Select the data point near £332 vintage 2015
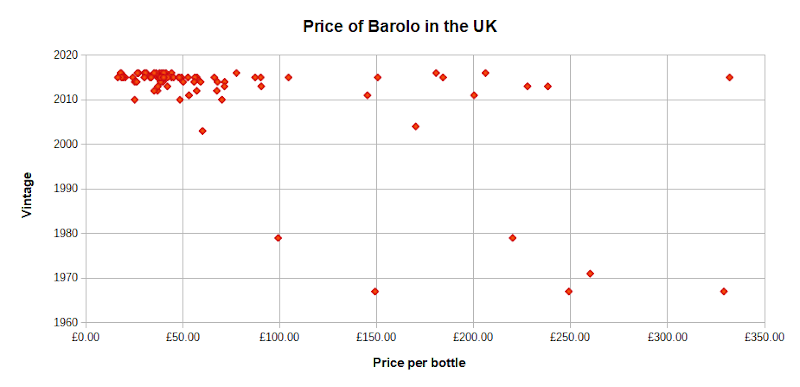 coord(730,78)
